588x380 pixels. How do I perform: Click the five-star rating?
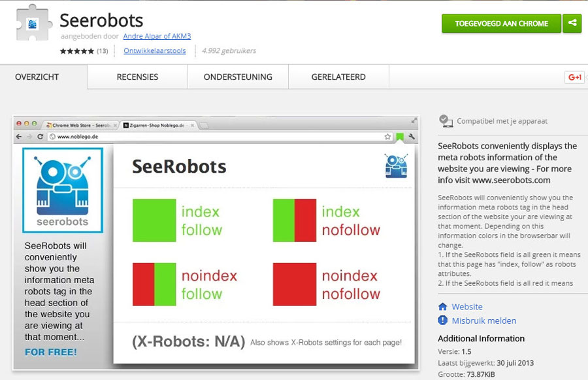[x=77, y=51]
